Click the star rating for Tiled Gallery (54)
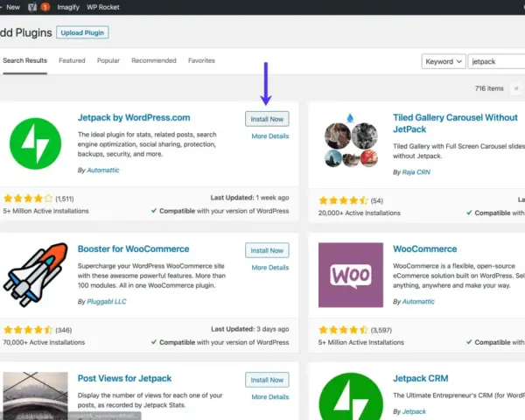 coord(343,200)
